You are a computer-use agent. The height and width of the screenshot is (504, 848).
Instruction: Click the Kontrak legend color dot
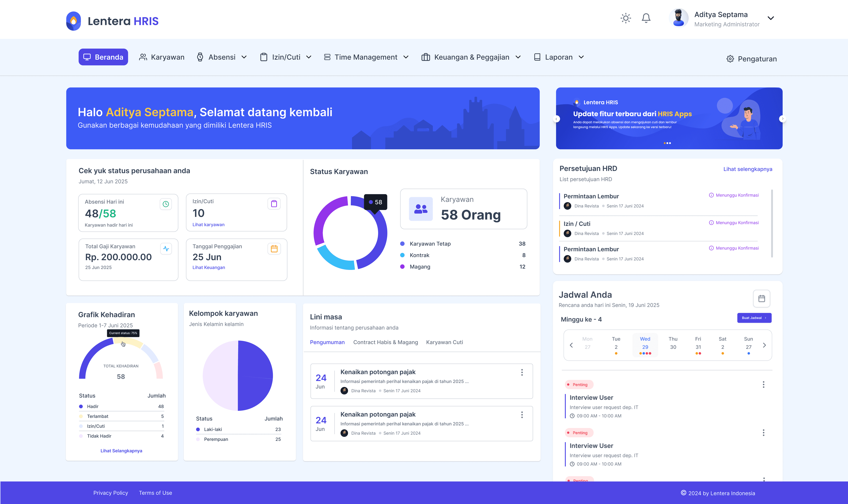coord(402,255)
